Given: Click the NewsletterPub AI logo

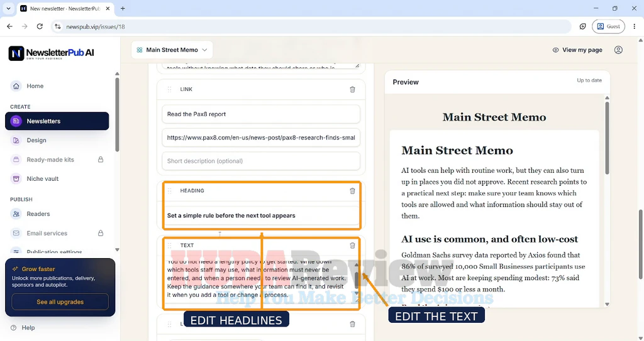Looking at the screenshot, I should [x=52, y=53].
